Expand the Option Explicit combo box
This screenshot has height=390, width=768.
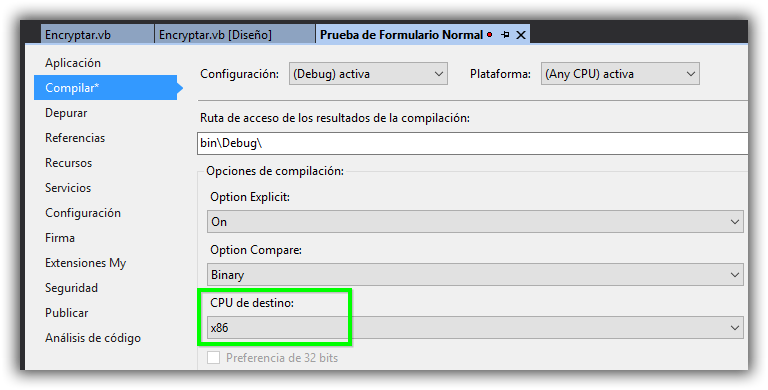475,221
